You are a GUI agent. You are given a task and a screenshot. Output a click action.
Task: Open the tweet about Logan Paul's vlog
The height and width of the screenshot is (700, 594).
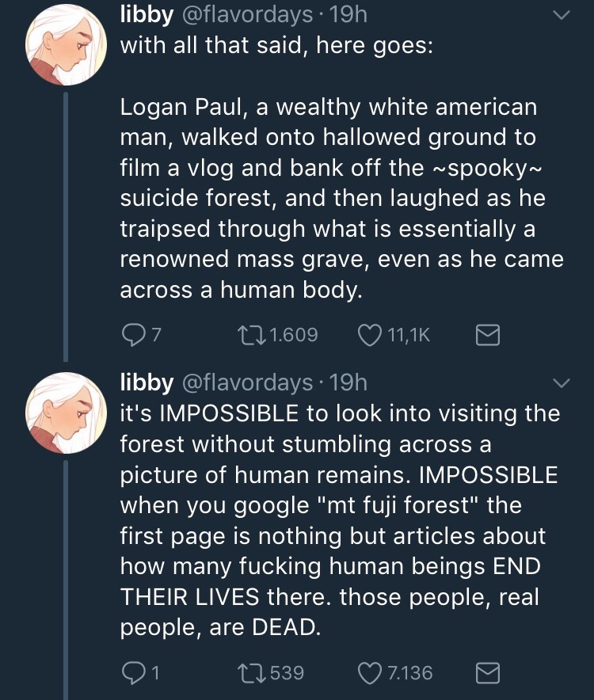coord(341,198)
